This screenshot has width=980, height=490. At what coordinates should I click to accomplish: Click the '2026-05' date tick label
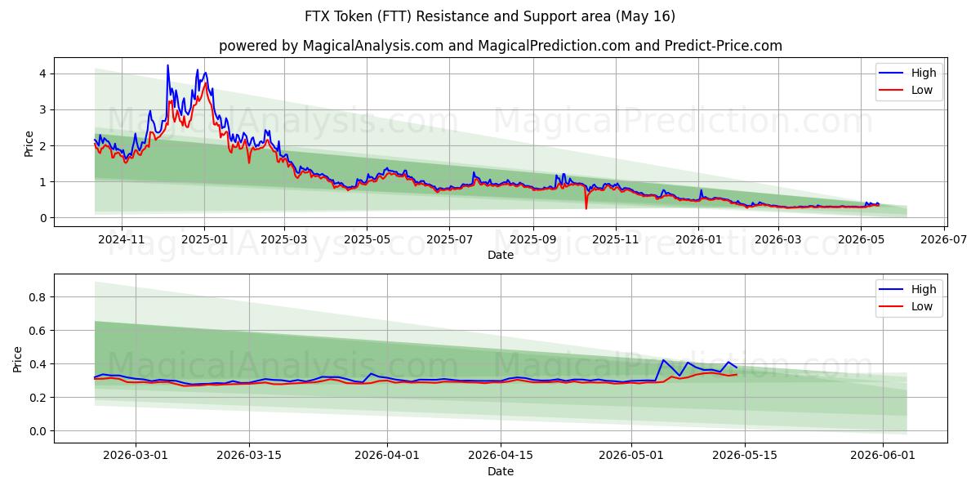click(x=862, y=239)
